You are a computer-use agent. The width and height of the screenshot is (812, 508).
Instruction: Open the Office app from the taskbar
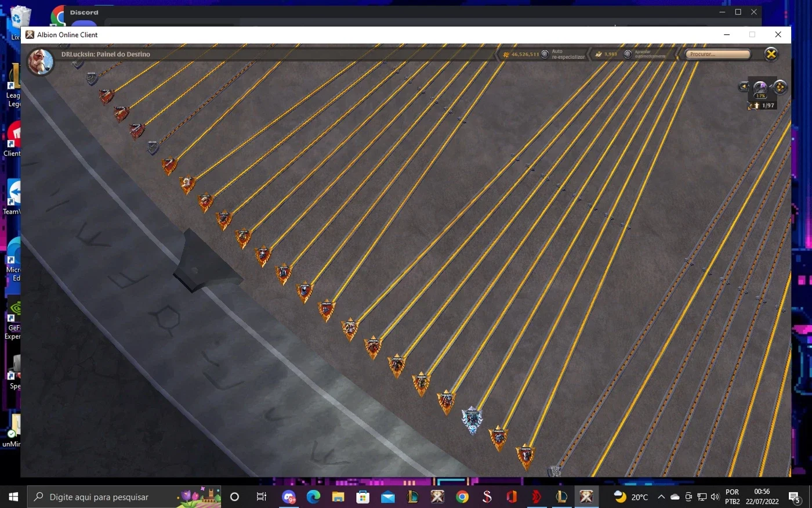tap(512, 497)
